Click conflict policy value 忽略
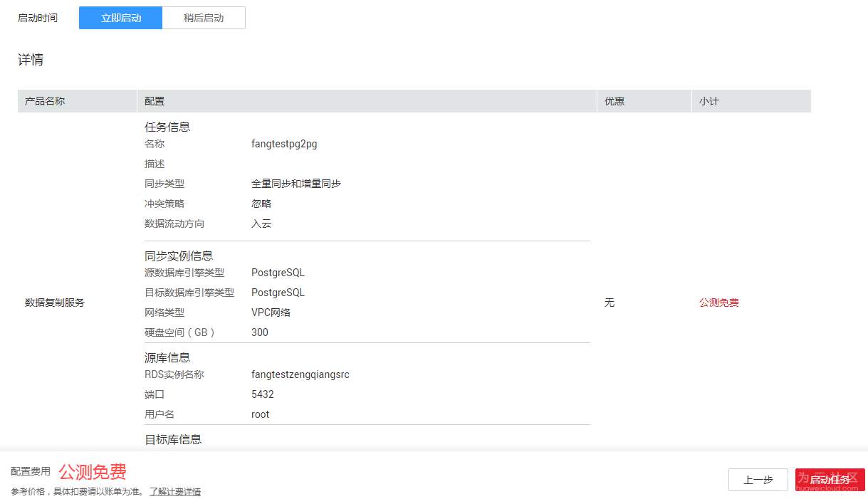This screenshot has height=499, width=868. [261, 204]
